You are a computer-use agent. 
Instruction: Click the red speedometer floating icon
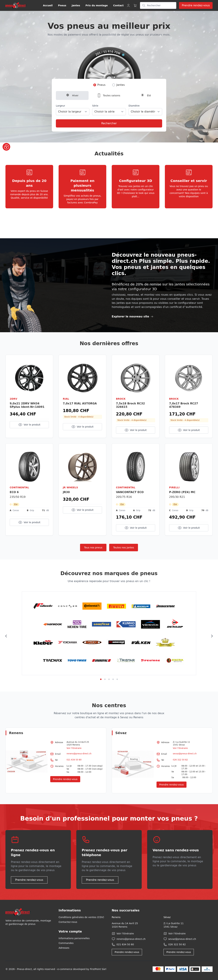(x=6, y=147)
